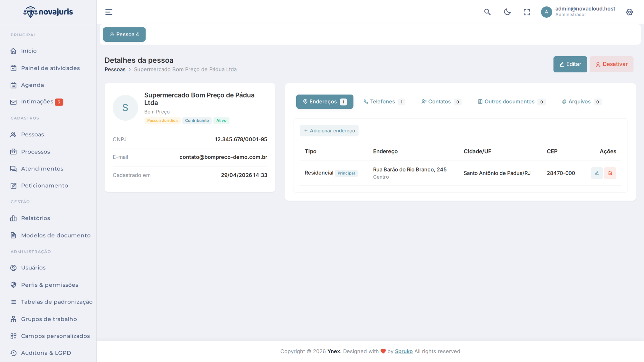Click the Bom Preço trade name
Viewport: 644px width, 362px height.
(x=157, y=112)
